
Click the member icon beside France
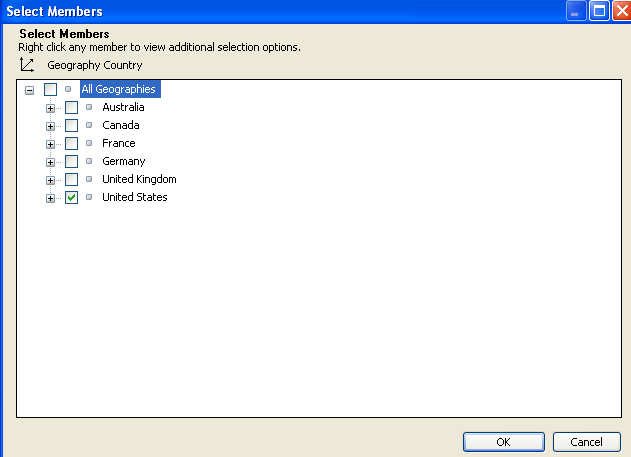[x=89, y=143]
